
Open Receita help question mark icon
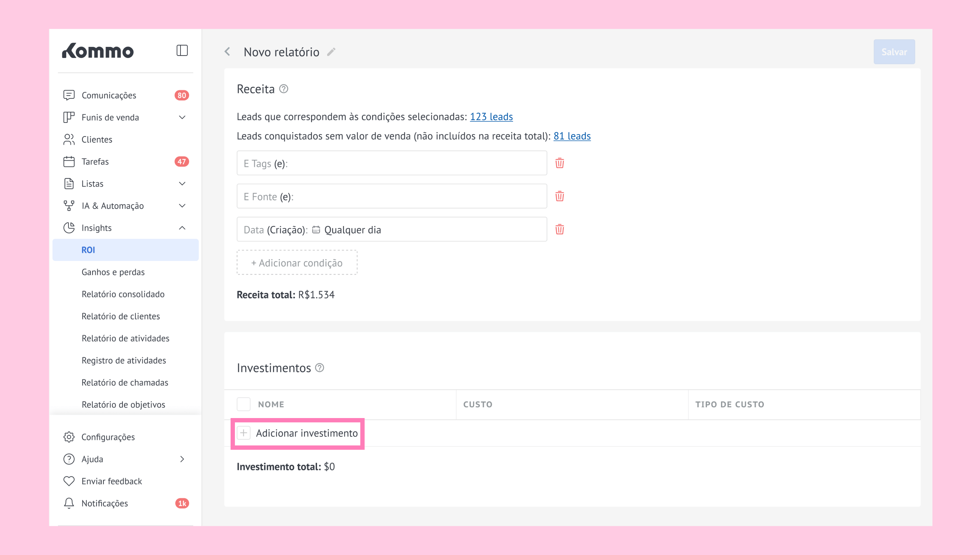tap(284, 89)
